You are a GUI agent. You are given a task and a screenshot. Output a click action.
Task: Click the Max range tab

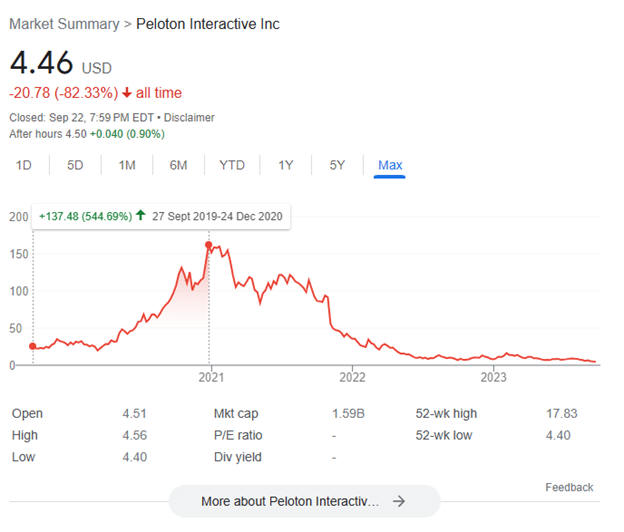[x=390, y=165]
